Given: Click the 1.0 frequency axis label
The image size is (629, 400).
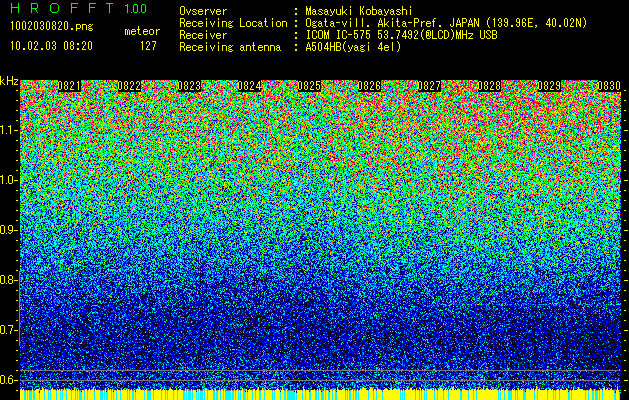Looking at the screenshot, I should pyautogui.click(x=9, y=180).
